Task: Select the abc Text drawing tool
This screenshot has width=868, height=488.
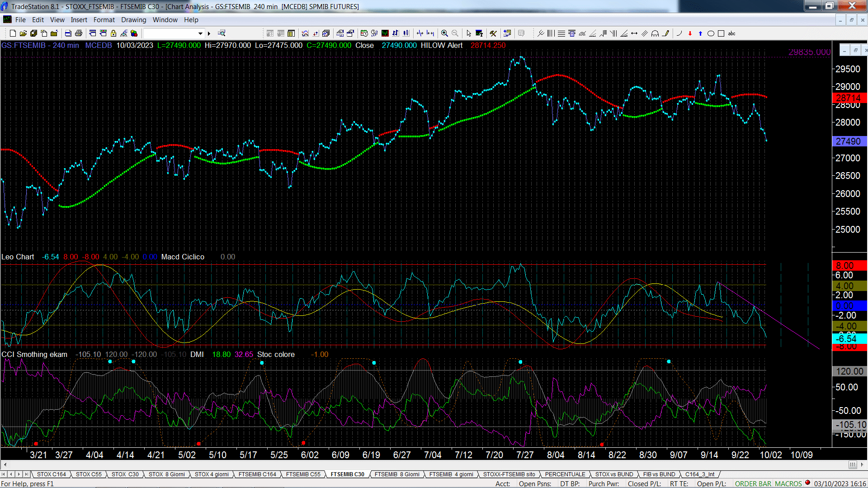Action: coord(732,33)
